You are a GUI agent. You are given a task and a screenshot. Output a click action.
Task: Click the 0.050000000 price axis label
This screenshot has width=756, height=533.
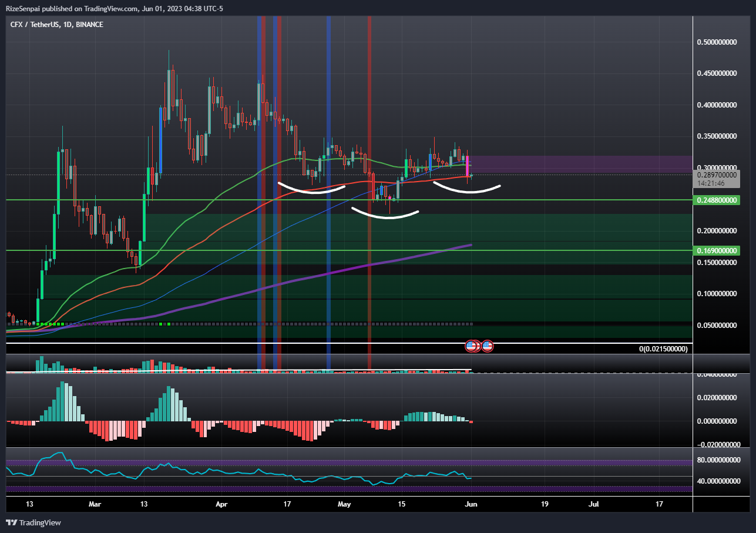[717, 325]
